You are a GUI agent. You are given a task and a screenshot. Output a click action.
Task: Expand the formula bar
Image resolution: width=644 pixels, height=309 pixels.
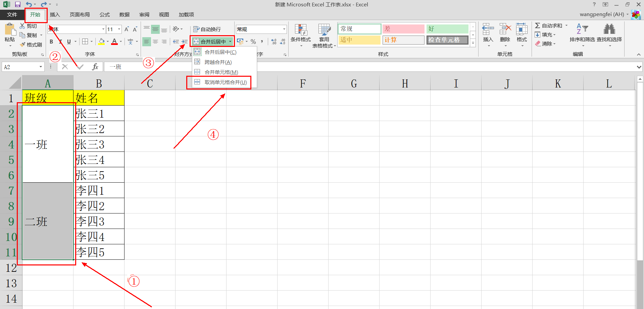coord(639,67)
